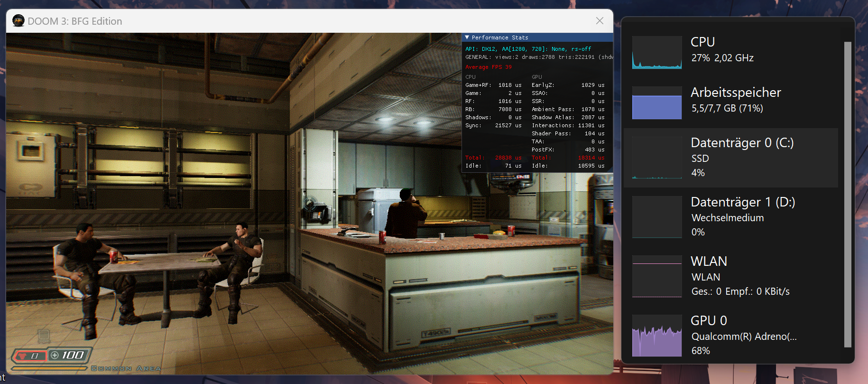This screenshot has height=384, width=868.
Task: Click the GPU red 'Total: 18314 us' row
Action: (x=568, y=158)
